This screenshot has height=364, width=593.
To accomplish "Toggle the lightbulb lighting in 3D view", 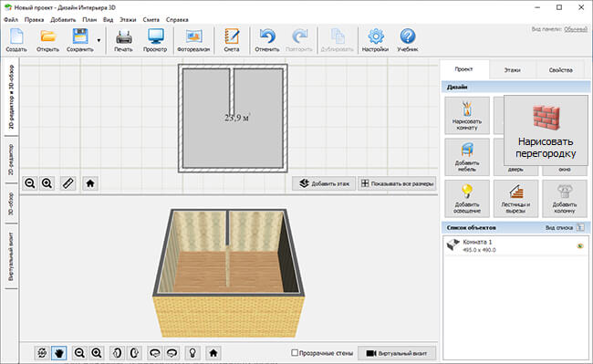I will click(192, 353).
